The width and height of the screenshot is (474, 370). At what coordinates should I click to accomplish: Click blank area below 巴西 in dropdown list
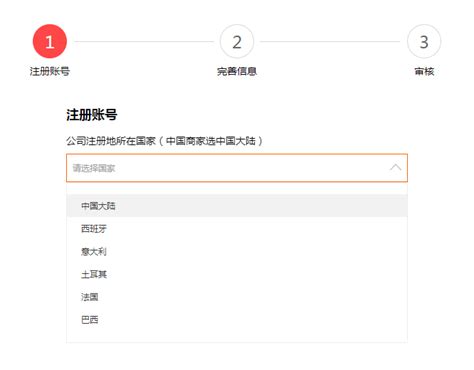tap(237, 337)
